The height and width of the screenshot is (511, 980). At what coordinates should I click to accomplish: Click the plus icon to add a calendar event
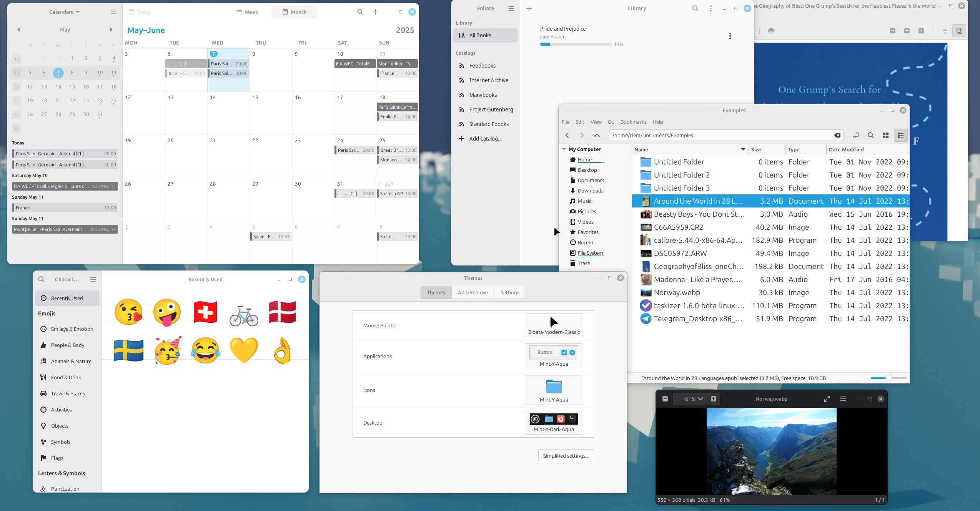point(376,12)
